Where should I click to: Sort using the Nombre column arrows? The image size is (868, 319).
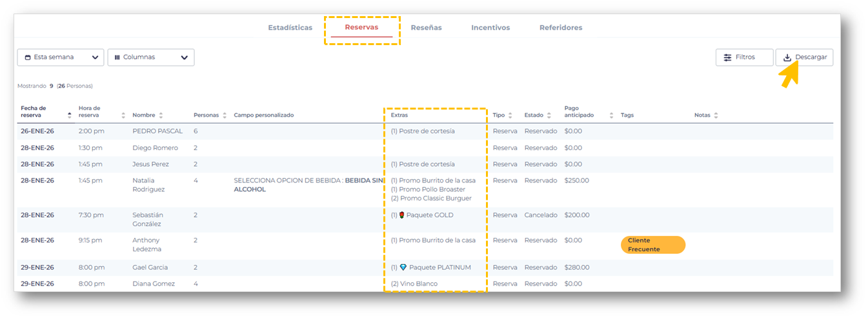161,115
